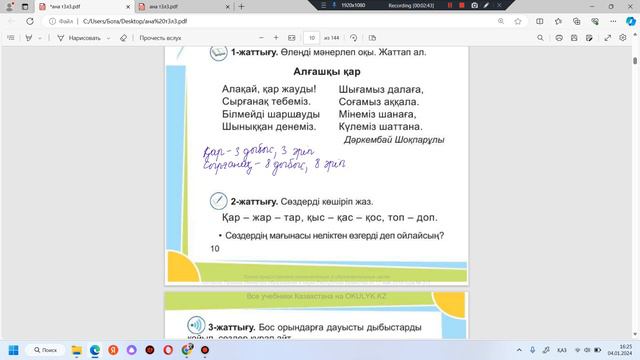This screenshot has height=360, width=640.
Task: Click the heading 2-жаттығу
Action: [x=254, y=202]
